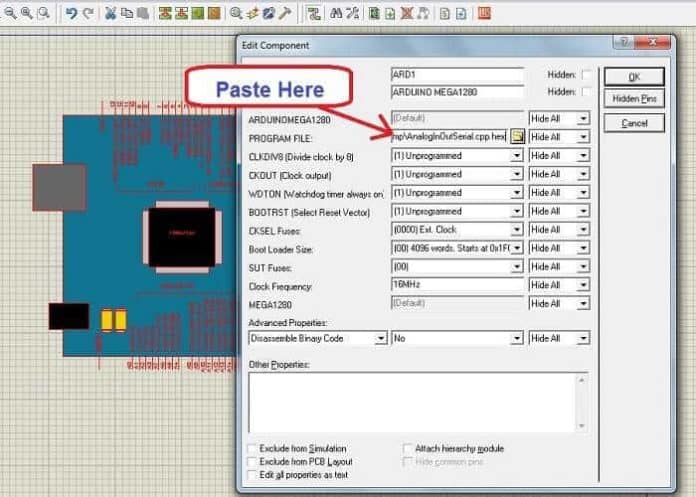Tick Hidden checkbox beside ARD1 field
The height and width of the screenshot is (497, 696).
tap(586, 75)
